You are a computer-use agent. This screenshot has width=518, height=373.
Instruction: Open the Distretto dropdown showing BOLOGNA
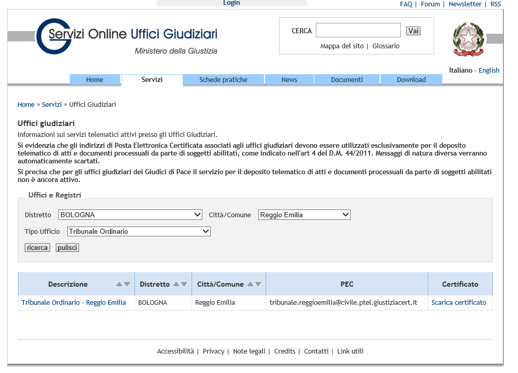[130, 215]
